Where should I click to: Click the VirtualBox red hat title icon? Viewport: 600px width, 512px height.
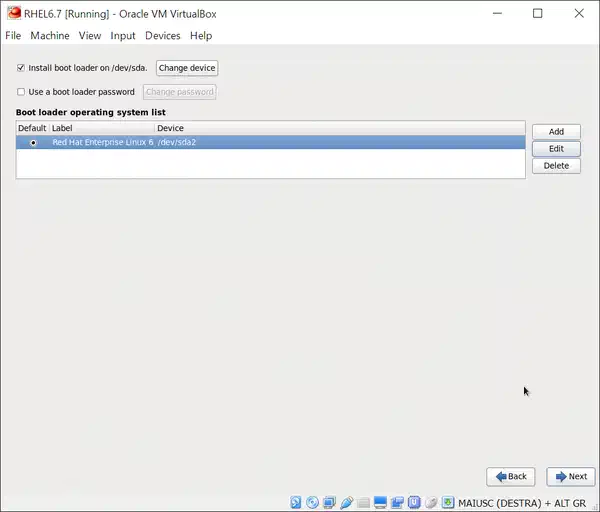(14, 13)
